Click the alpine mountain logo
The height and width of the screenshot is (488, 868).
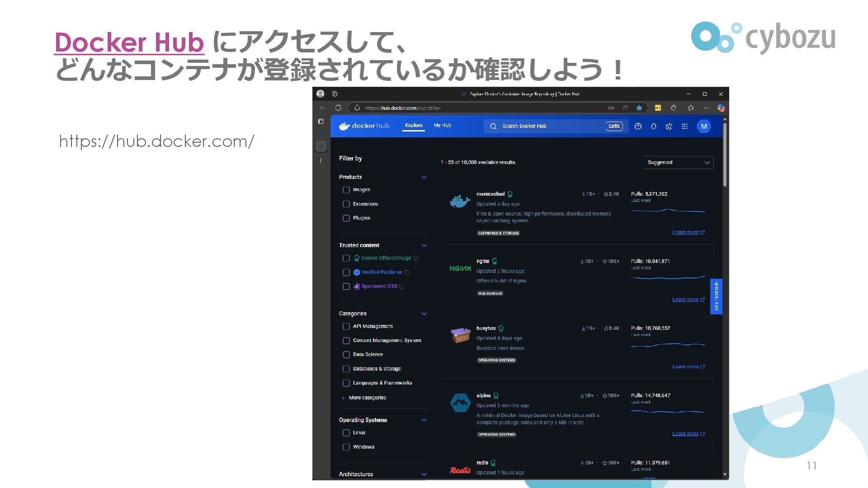(x=460, y=403)
